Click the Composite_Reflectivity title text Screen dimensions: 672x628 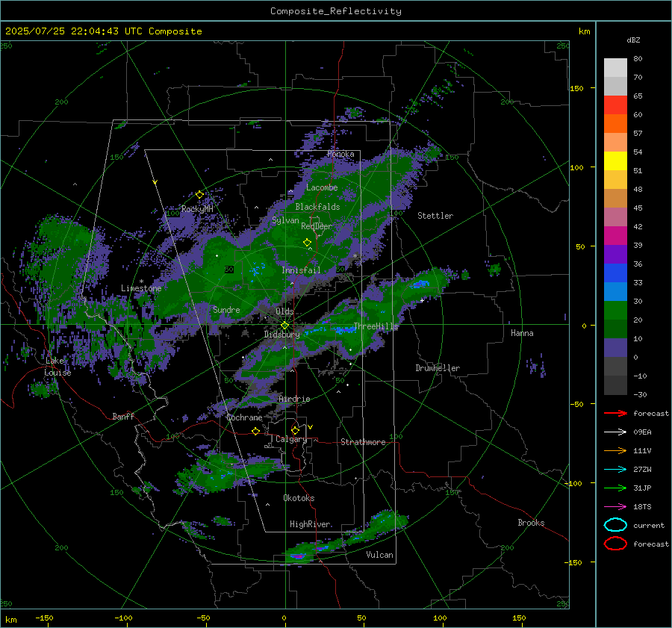point(335,11)
